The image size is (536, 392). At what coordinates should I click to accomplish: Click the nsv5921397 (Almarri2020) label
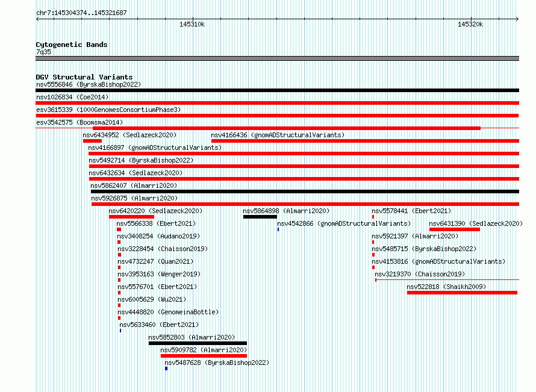(x=415, y=236)
